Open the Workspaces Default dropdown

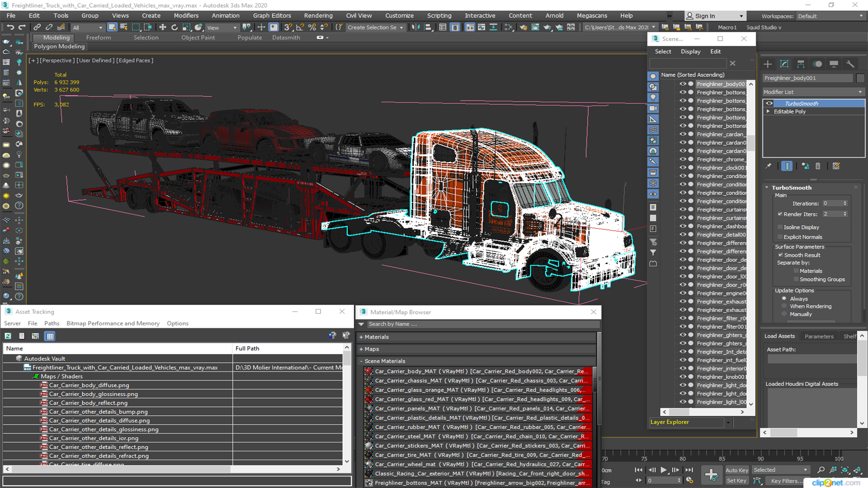tap(830, 16)
